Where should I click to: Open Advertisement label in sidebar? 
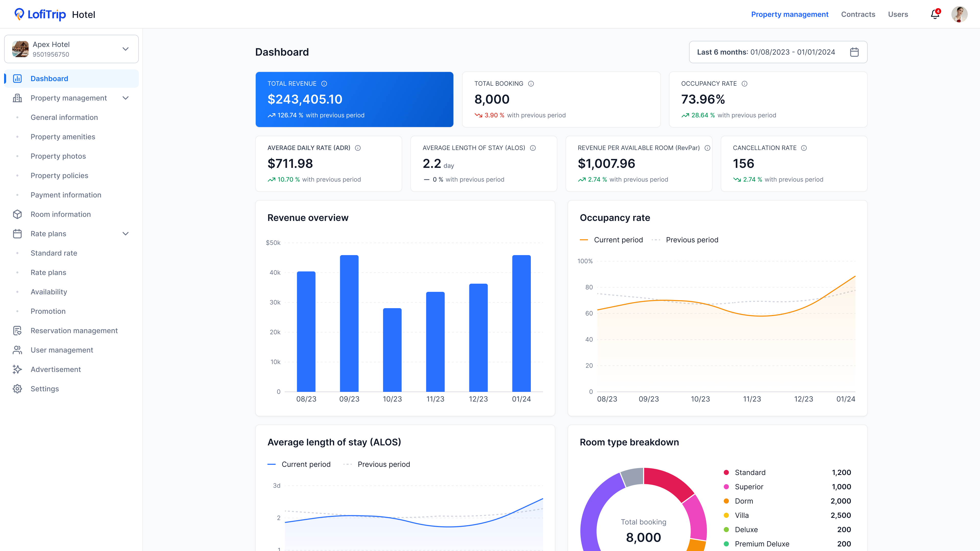click(x=56, y=370)
